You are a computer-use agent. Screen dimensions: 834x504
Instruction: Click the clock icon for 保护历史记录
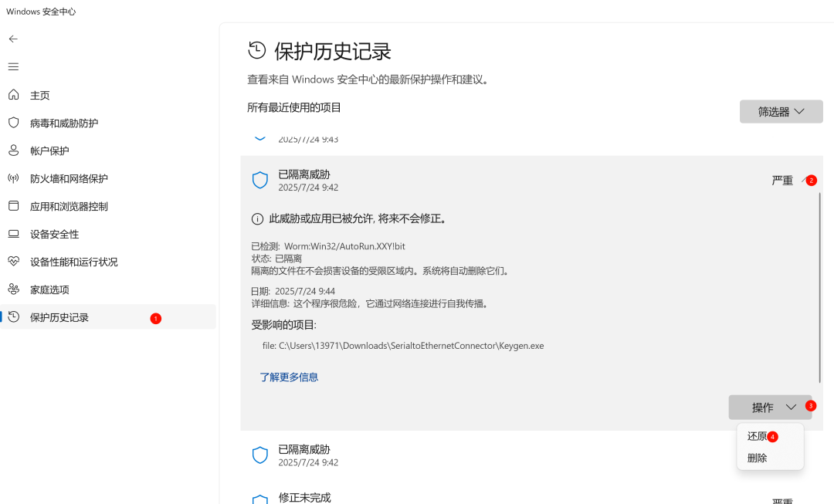click(13, 317)
